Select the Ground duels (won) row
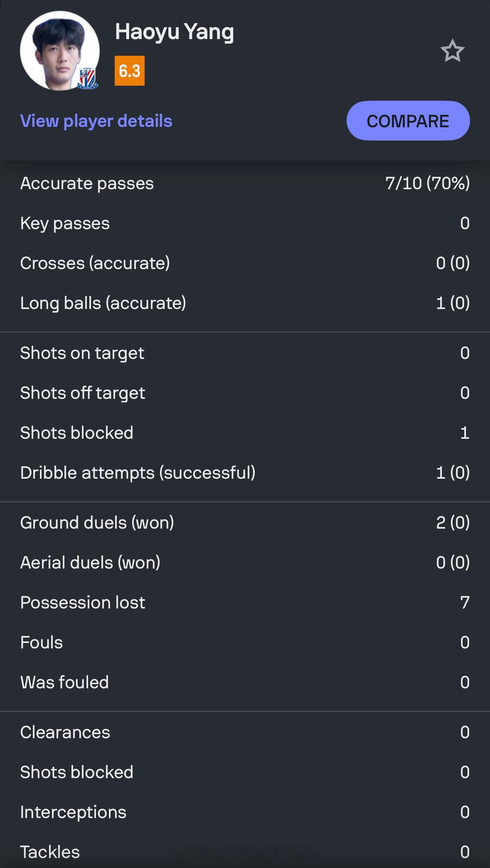The height and width of the screenshot is (868, 490). (x=245, y=523)
